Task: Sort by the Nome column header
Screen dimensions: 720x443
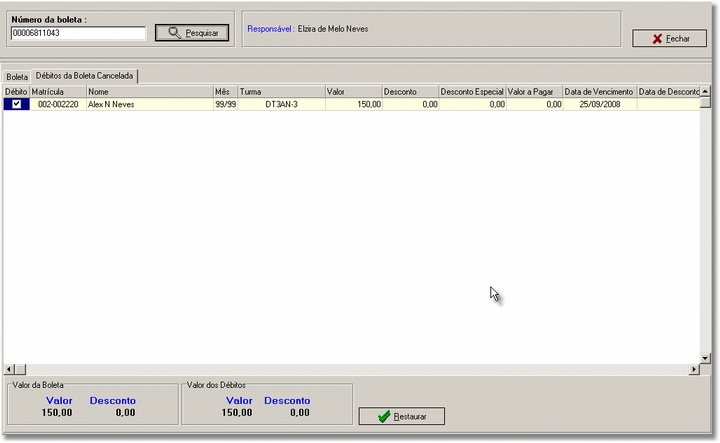Action: 149,92
